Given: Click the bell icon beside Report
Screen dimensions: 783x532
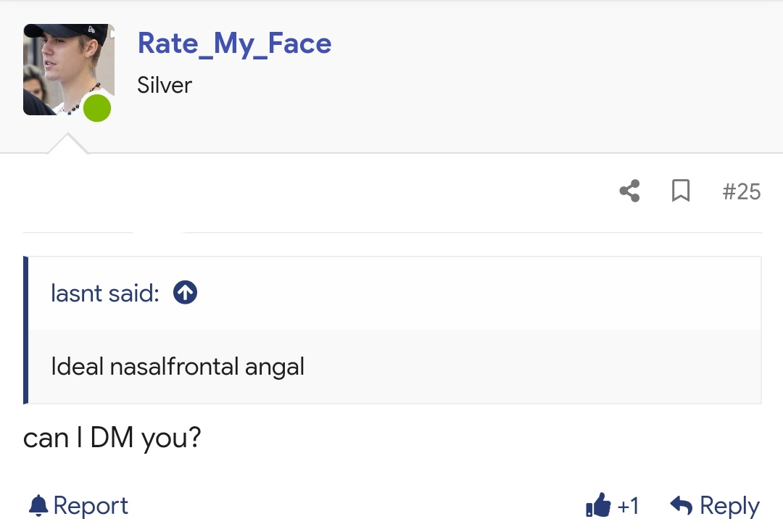Looking at the screenshot, I should point(38,506).
